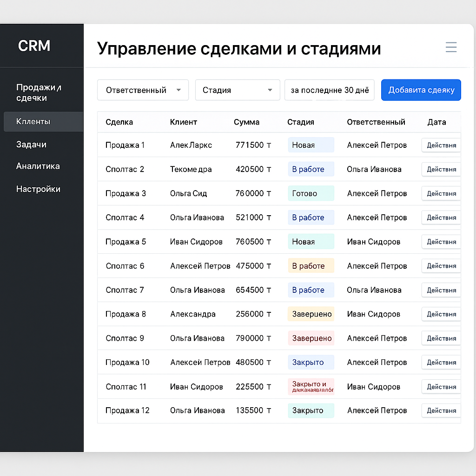Open the hamburger menu icon
Viewport: 476px width, 476px height.
pyautogui.click(x=451, y=47)
